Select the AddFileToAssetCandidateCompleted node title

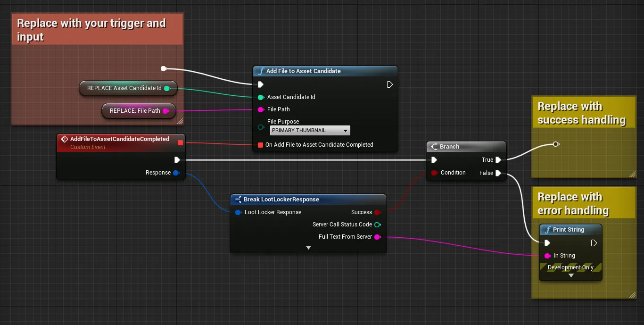[x=120, y=139]
